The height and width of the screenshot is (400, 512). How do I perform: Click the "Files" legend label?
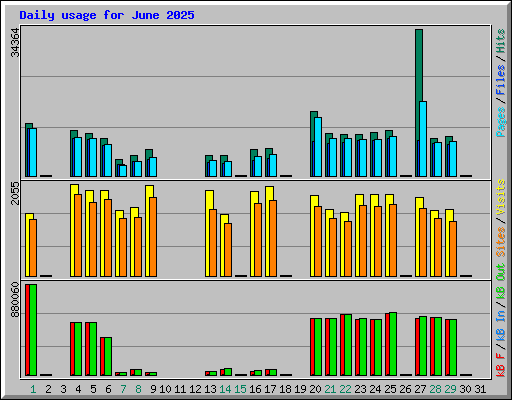[x=501, y=80]
